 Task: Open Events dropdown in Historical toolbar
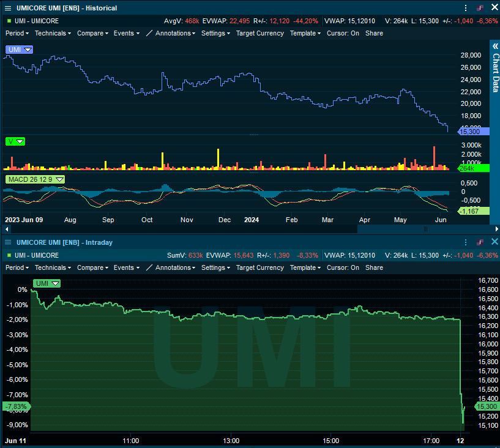click(126, 33)
